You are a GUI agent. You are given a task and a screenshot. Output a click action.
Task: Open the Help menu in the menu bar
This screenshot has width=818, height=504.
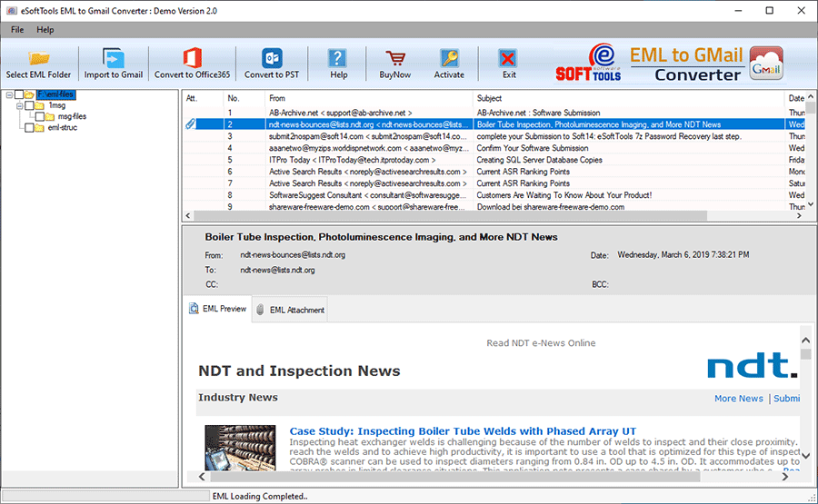tap(45, 30)
